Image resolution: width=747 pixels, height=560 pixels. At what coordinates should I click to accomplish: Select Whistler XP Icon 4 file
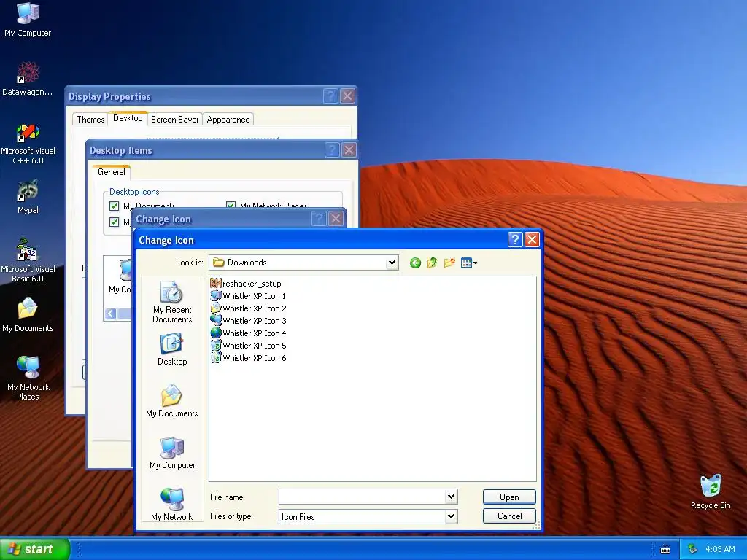(x=248, y=332)
